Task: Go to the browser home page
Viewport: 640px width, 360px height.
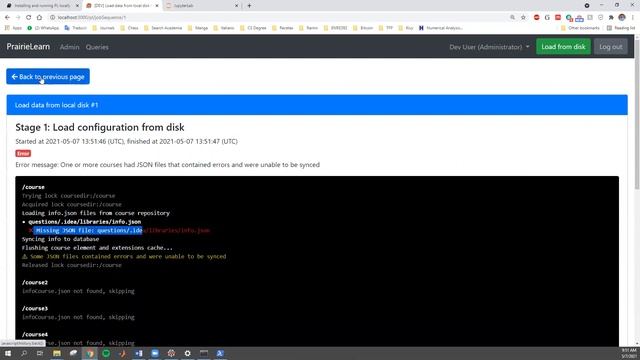Action: point(39,18)
